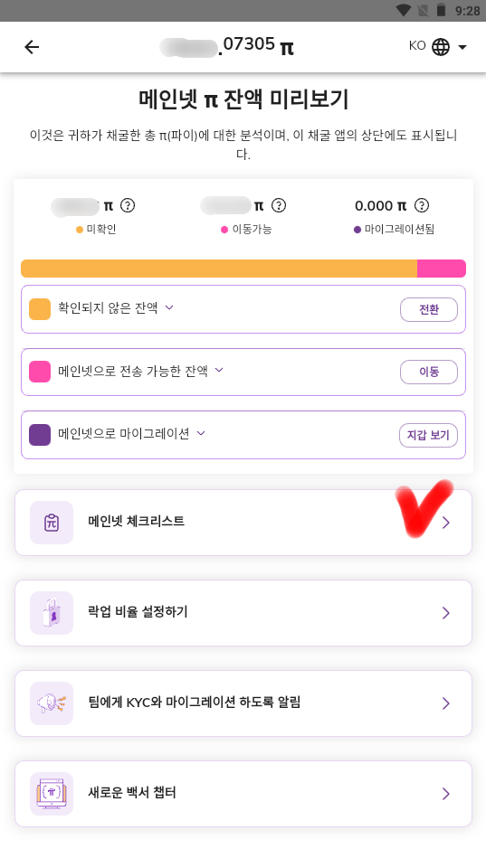Viewport: 486px width, 868px height.
Task: Tap the 새로운 백서 챕터 monitor icon
Action: (52, 794)
